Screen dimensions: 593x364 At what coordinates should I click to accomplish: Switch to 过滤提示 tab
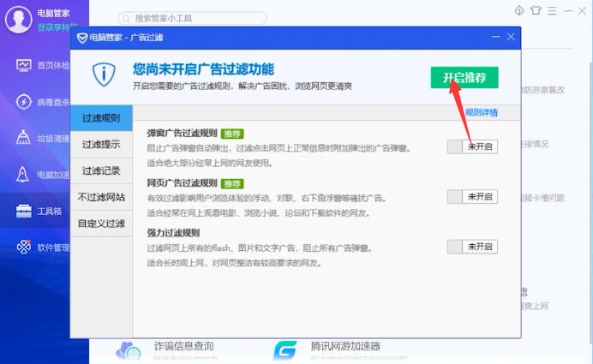pyautogui.click(x=101, y=144)
